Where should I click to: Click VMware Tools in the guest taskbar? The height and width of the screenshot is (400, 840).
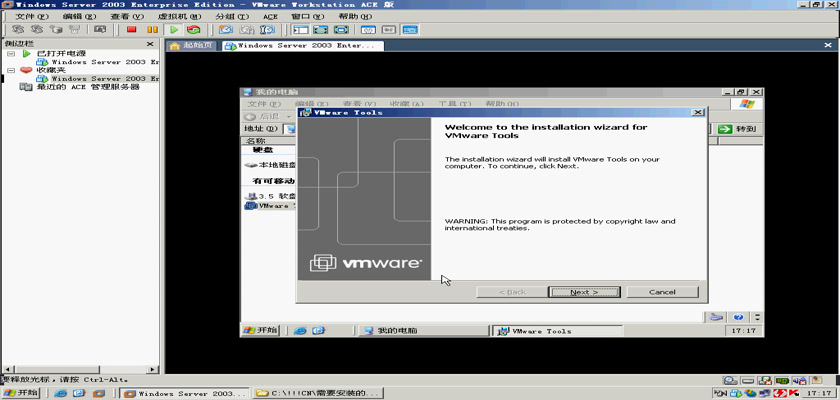[x=558, y=331]
